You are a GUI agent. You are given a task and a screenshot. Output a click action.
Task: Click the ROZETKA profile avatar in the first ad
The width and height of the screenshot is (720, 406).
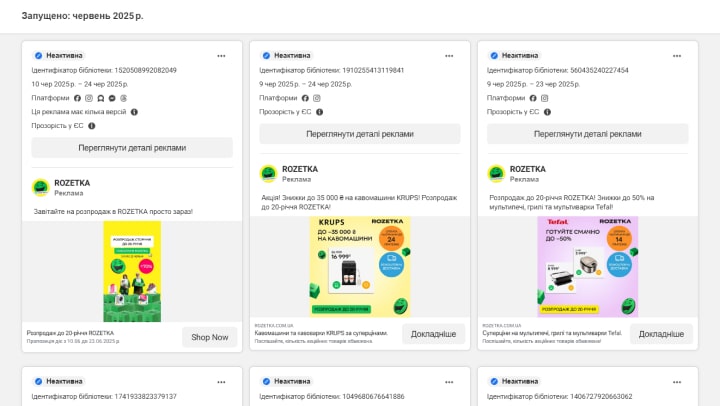pos(40,187)
